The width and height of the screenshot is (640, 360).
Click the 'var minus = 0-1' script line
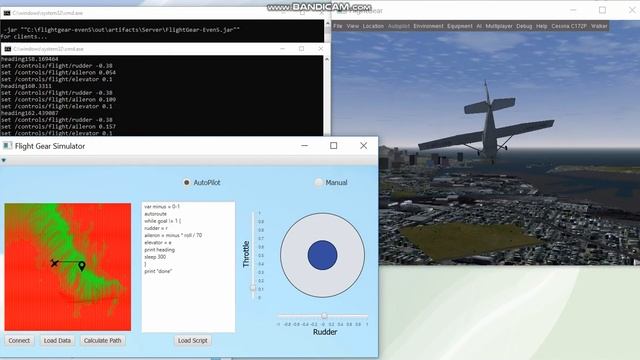click(162, 207)
